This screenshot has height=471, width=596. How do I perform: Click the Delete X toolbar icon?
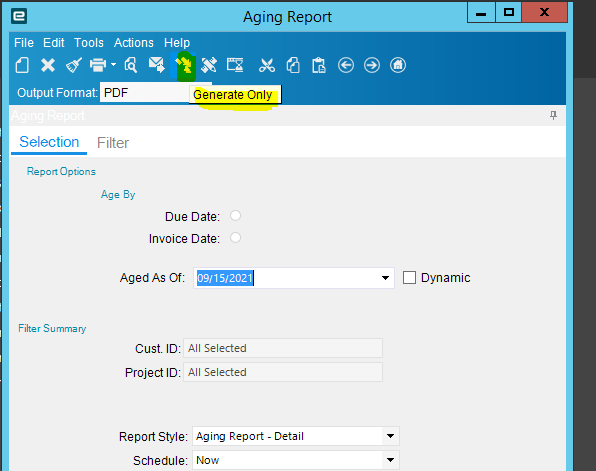click(x=48, y=65)
